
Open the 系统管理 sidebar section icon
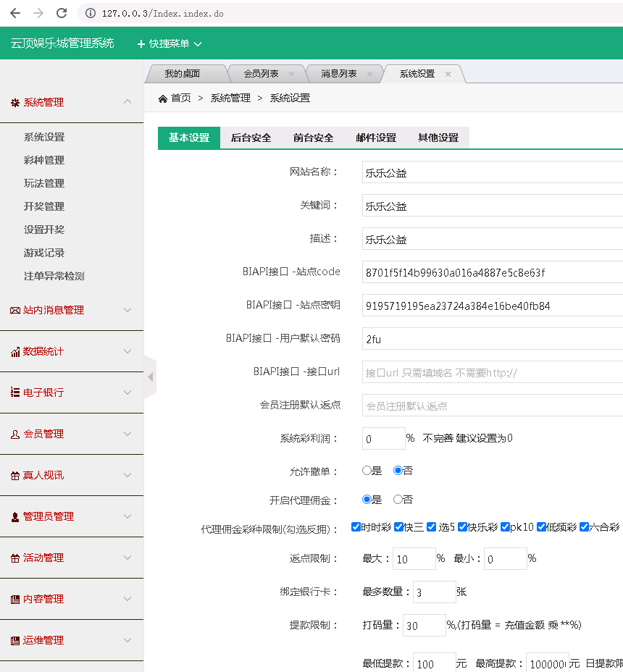[x=16, y=102]
